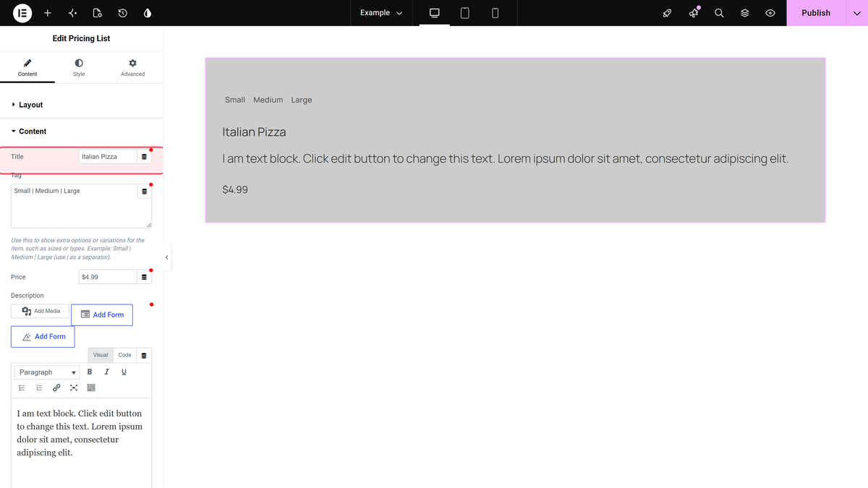
Task: Toggle page preview eye icon
Action: coord(770,13)
